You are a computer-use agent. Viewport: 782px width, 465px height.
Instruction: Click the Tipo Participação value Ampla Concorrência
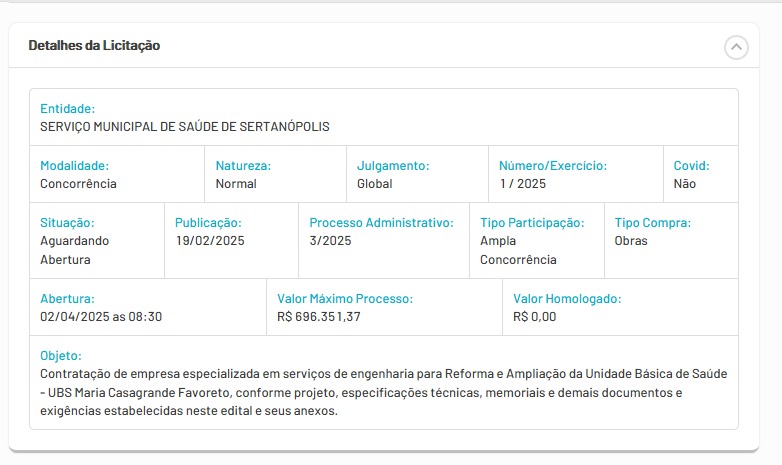(518, 250)
